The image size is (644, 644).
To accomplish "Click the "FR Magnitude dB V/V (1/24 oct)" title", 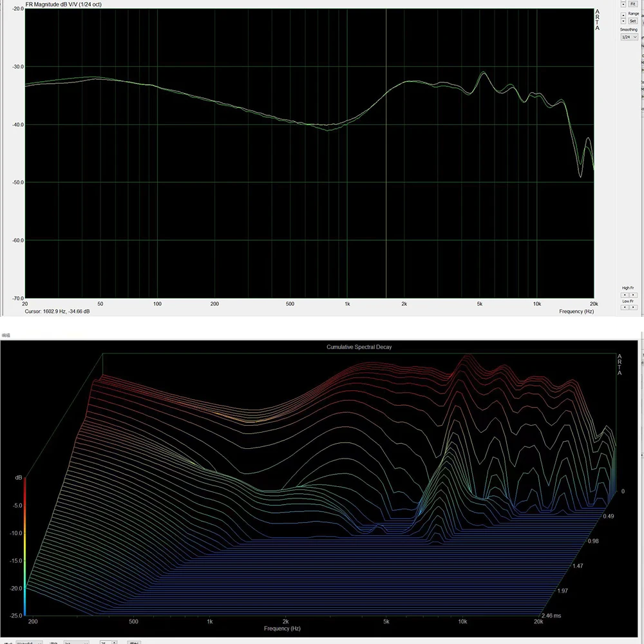I will [63, 5].
